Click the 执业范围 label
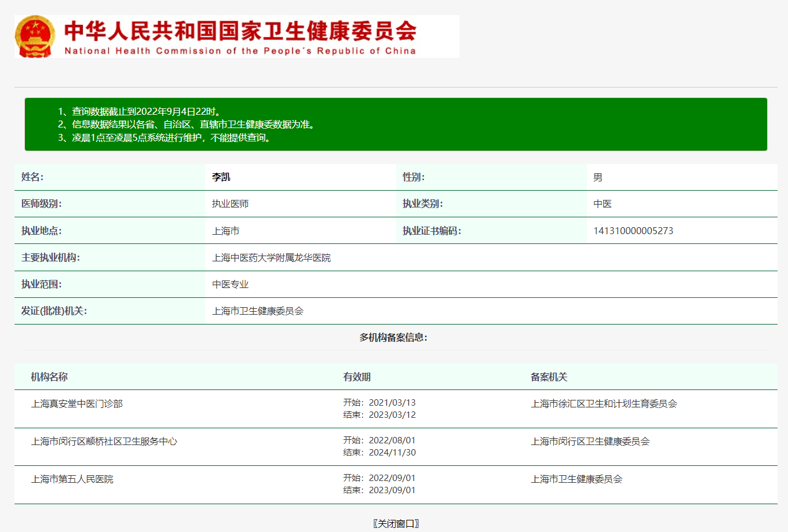 (42, 284)
